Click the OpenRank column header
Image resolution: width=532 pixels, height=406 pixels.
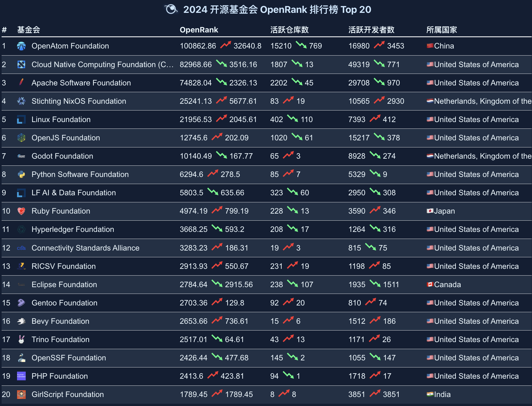[x=199, y=30]
